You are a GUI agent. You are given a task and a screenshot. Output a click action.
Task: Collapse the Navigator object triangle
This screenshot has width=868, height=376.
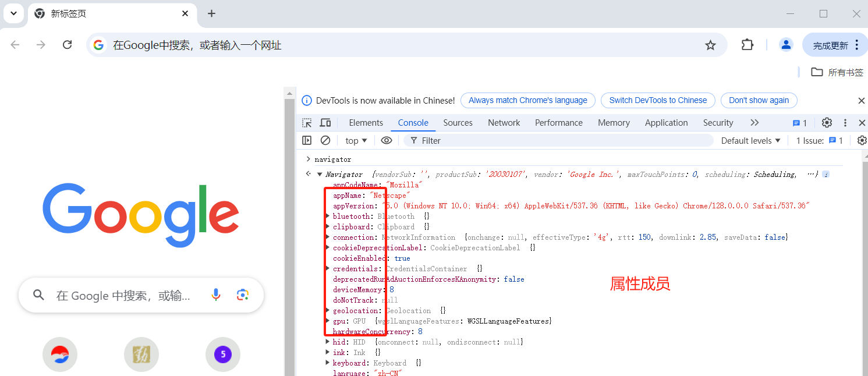(320, 175)
